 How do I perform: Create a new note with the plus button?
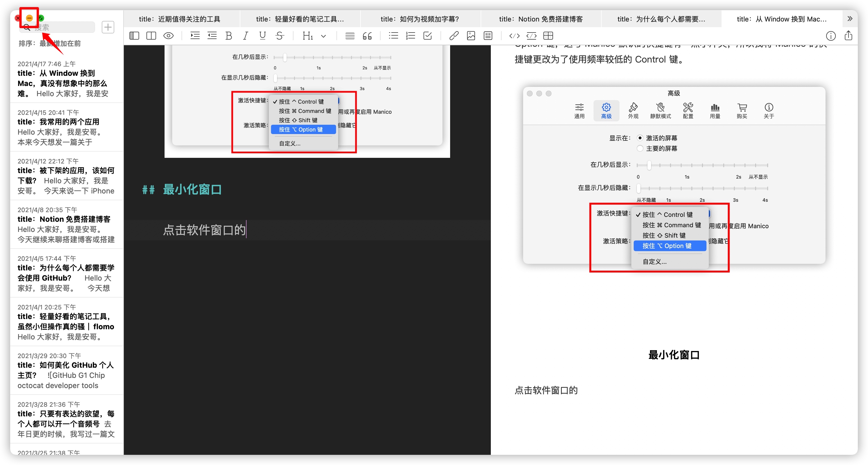[x=108, y=27]
